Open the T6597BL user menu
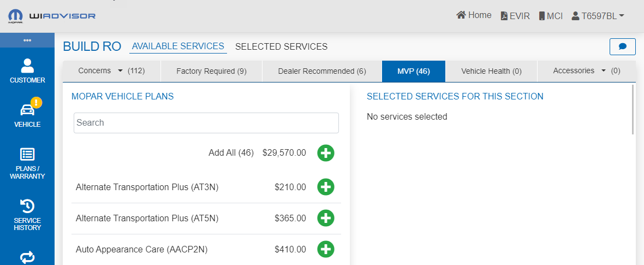 (x=598, y=16)
